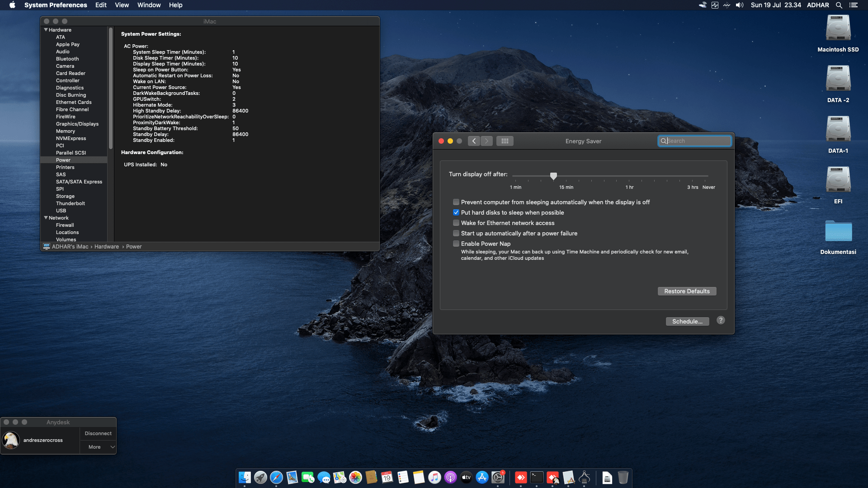Open the Help menu in System Preferences
Image resolution: width=868 pixels, height=488 pixels.
pyautogui.click(x=176, y=5)
